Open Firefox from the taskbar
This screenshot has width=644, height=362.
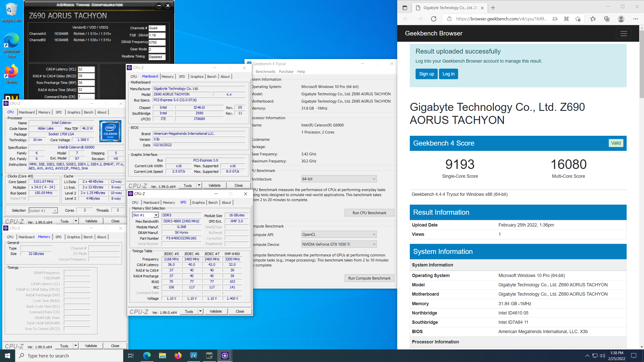pos(178,355)
